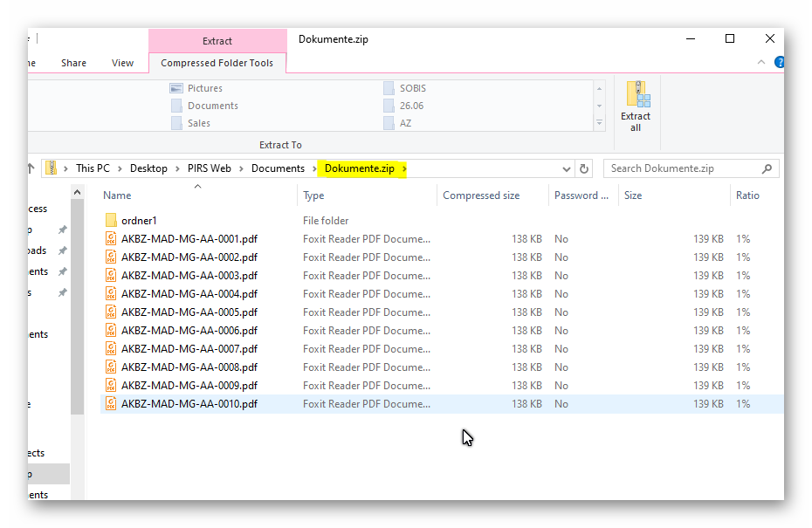Click the Up arrow navigation icon
The image size is (812, 528).
click(31, 168)
